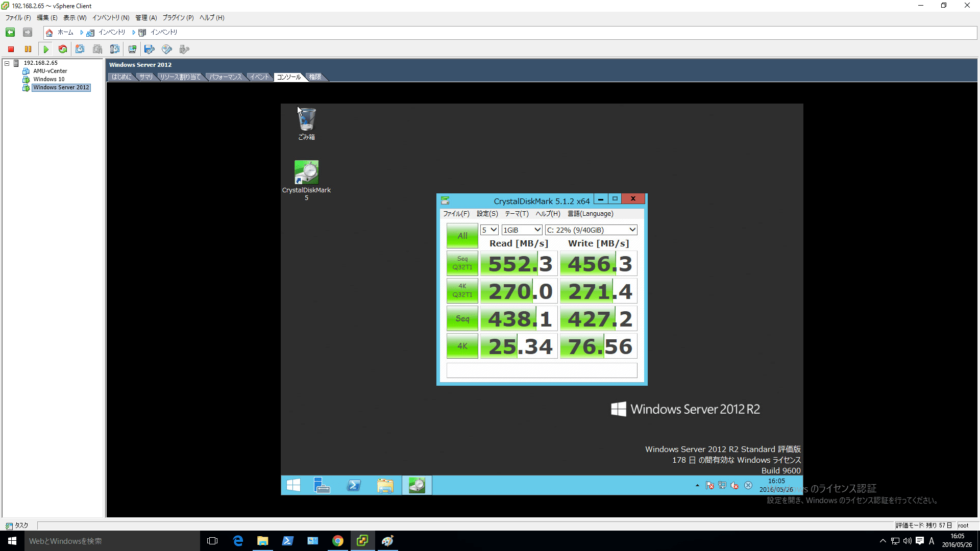Viewport: 980px width, 551px height.
Task: Click CrystalDiskMark icon in guest taskbar
Action: (x=417, y=485)
